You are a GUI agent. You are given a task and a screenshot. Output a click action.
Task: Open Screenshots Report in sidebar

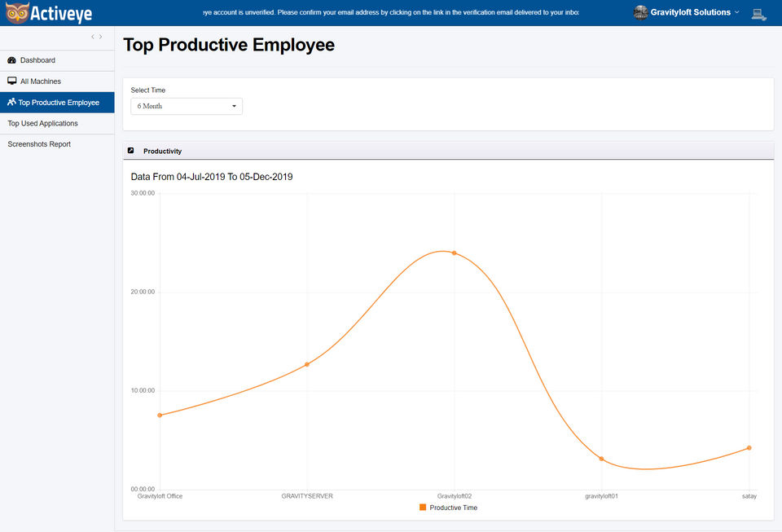click(x=39, y=144)
